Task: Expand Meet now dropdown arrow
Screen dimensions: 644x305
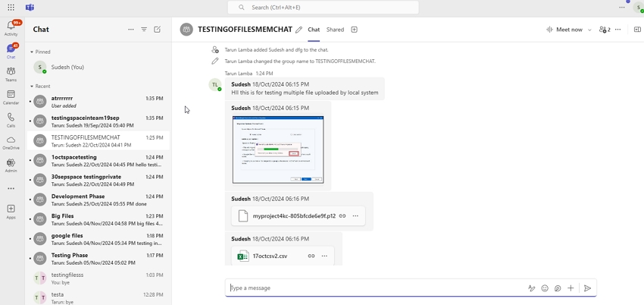Action: 589,30
